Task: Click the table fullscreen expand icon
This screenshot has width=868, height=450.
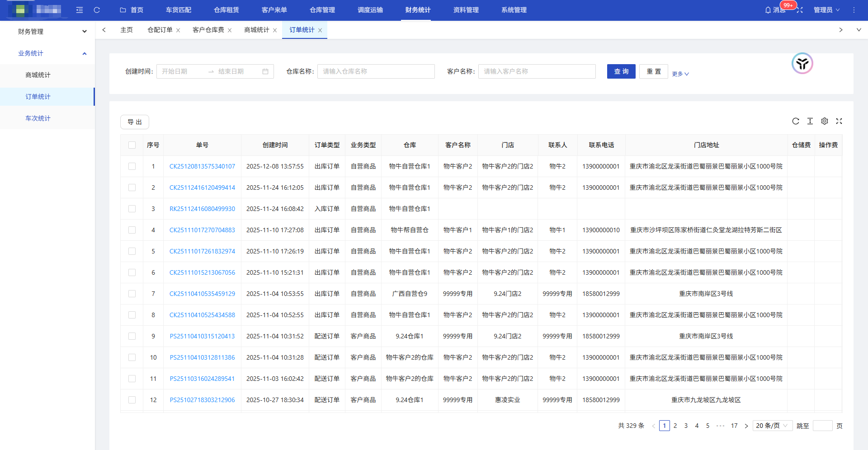Action: point(839,121)
